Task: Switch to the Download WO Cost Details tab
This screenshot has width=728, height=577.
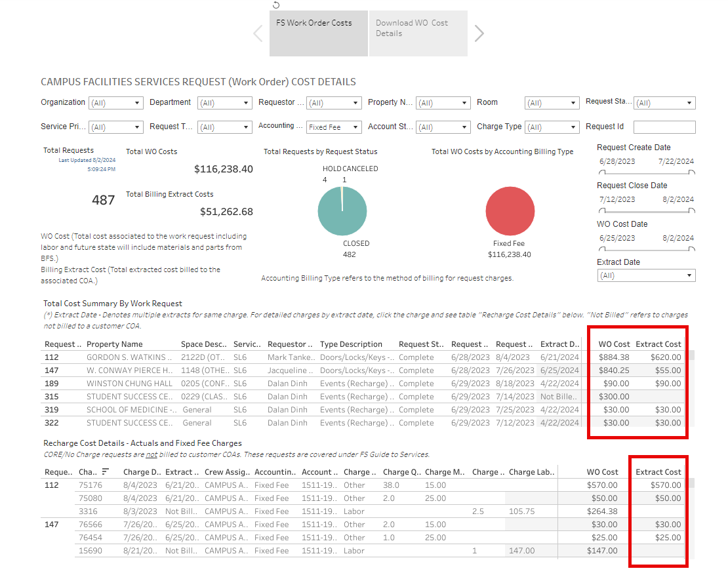Action: click(418, 33)
